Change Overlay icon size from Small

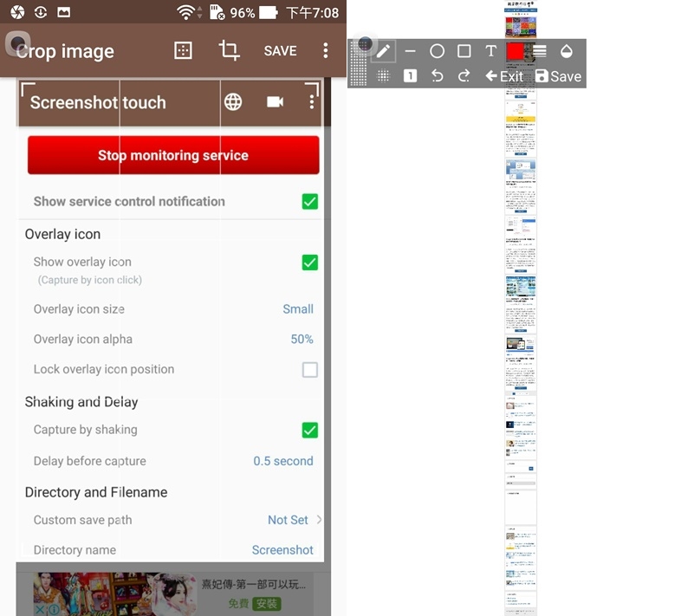click(x=298, y=309)
